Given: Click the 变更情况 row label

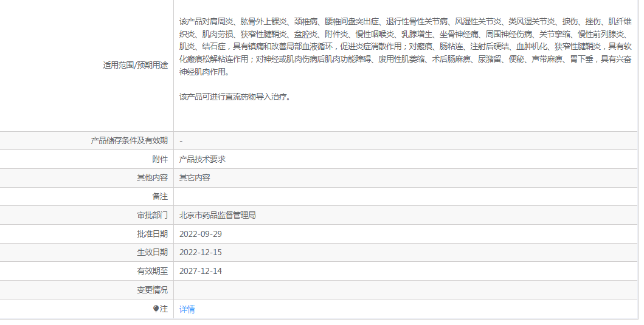Looking at the screenshot, I should [x=152, y=290].
